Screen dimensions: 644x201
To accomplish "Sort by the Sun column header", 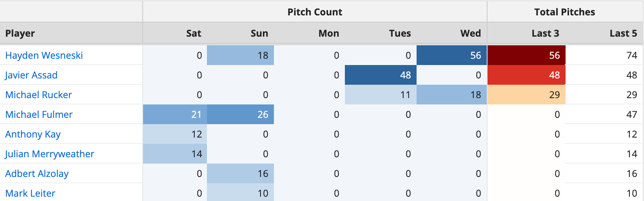I will click(x=259, y=33).
